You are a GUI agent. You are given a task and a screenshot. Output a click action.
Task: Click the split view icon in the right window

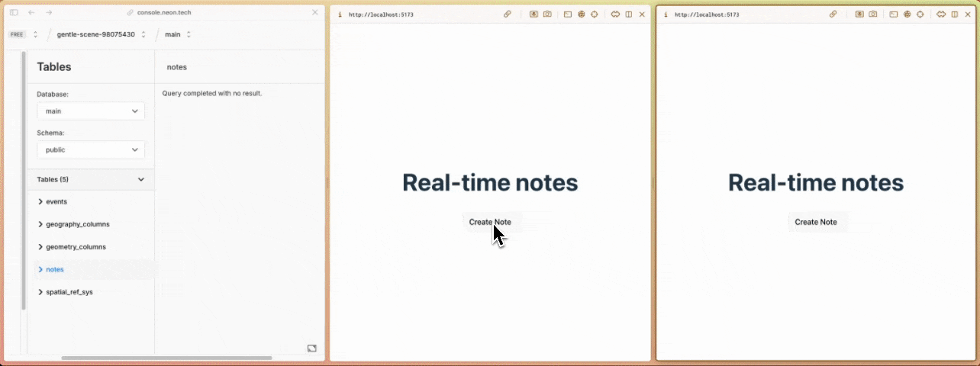955,14
